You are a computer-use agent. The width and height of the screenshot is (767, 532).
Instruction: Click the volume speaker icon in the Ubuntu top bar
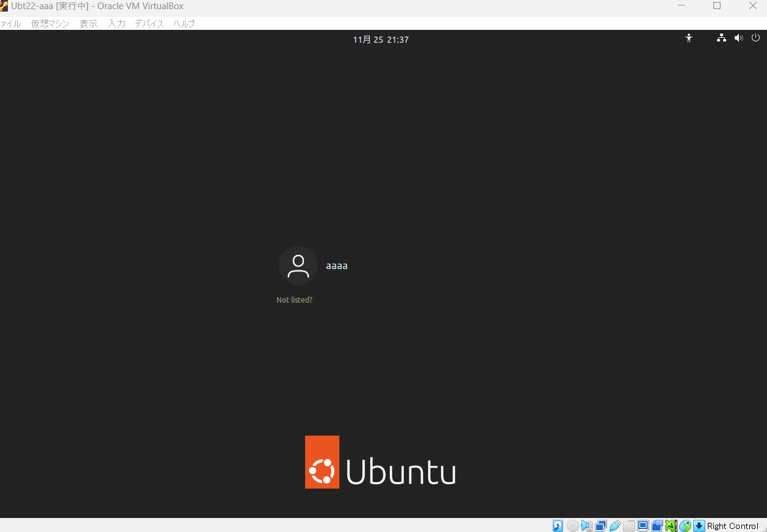point(738,38)
